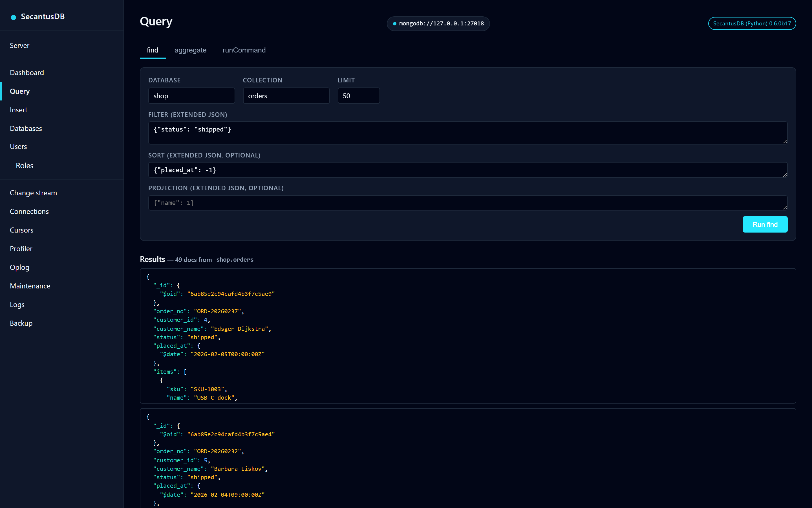The height and width of the screenshot is (508, 812).
Task: Click the order number "ORD-20260232"
Action: (x=217, y=452)
